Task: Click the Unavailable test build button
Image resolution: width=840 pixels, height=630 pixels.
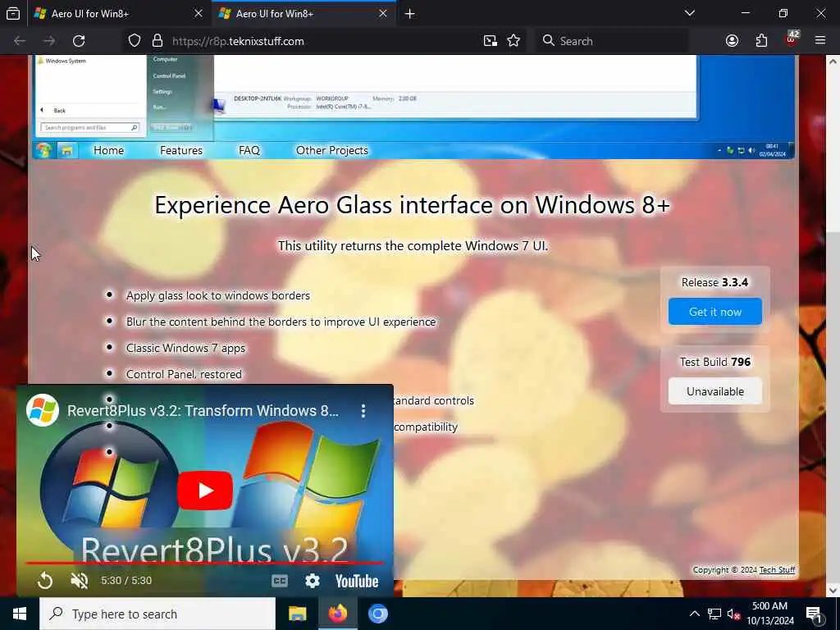Action: click(715, 391)
